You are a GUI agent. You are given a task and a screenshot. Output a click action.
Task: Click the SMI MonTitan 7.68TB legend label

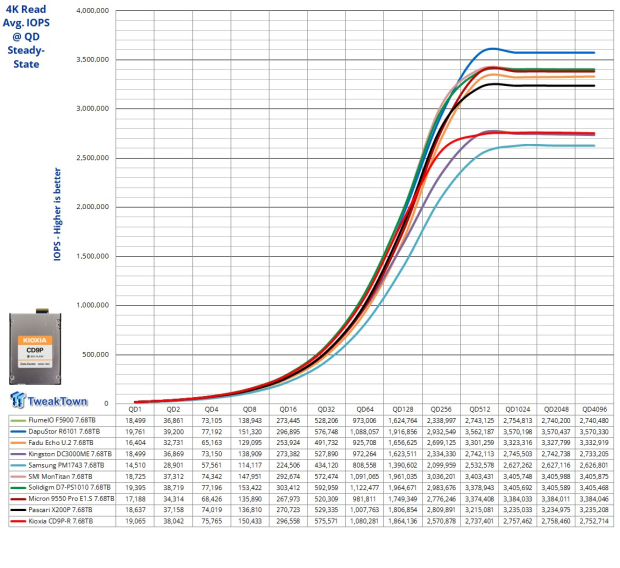(60, 476)
